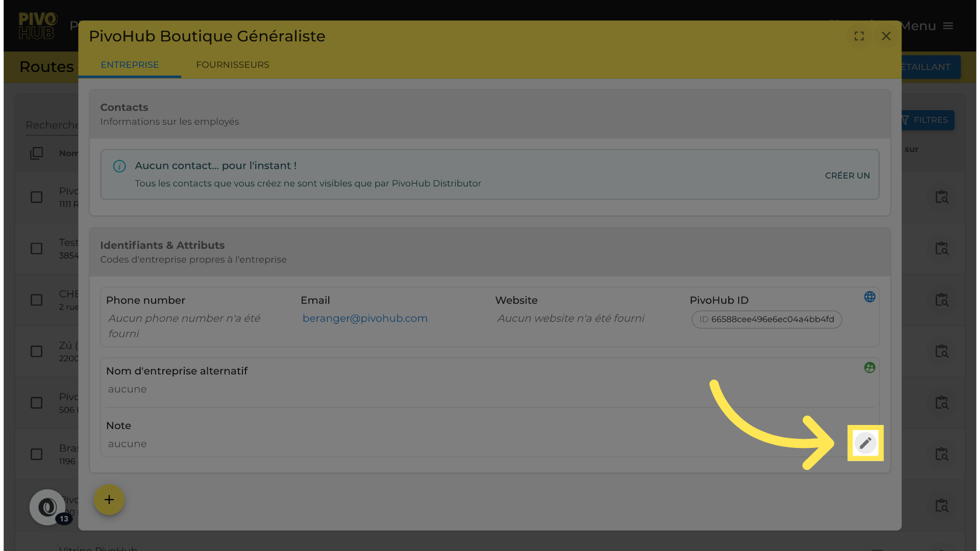
Task: Click the select-all copy icon in table header
Action: point(36,153)
